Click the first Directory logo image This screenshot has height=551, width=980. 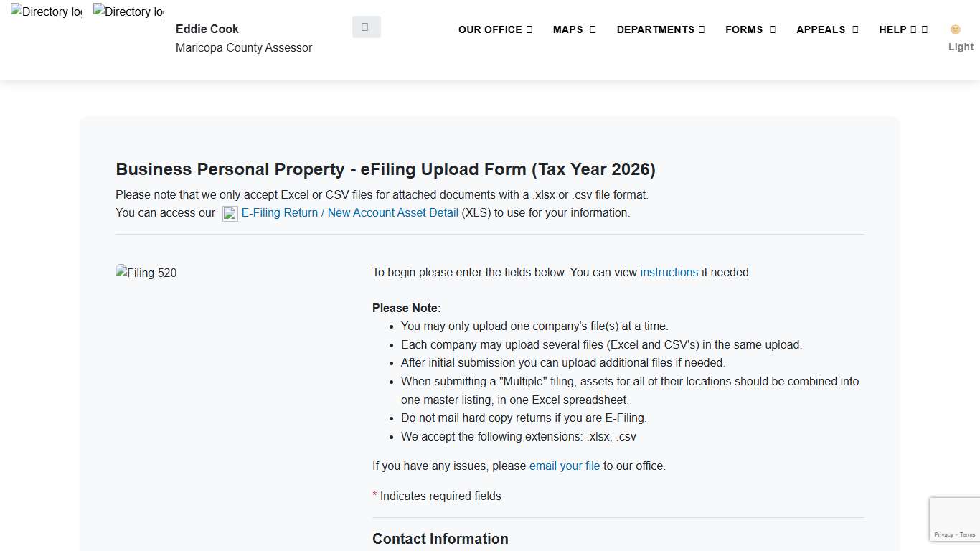coord(46,12)
